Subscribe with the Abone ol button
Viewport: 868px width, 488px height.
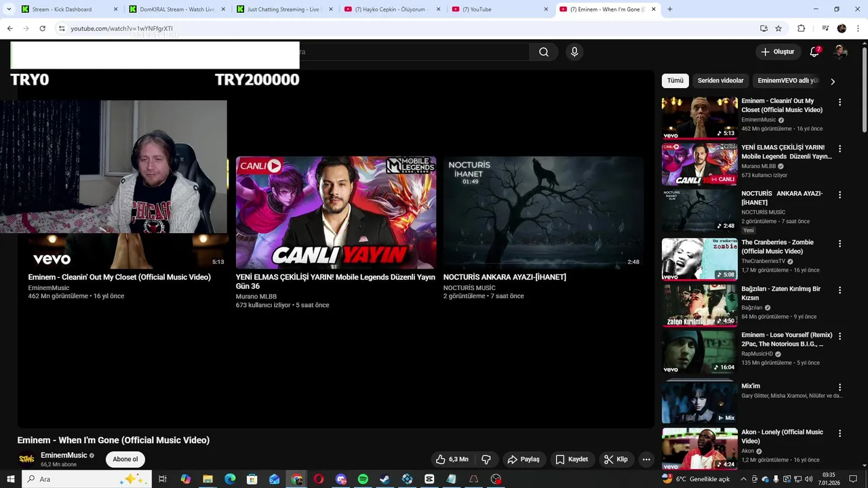tap(125, 460)
